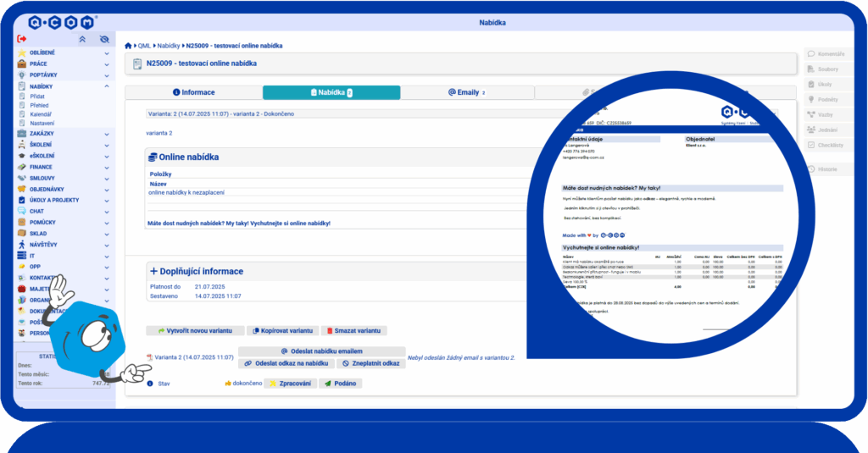The height and width of the screenshot is (453, 868).
Task: Click the Chat speech bubble icon
Action: point(21,211)
